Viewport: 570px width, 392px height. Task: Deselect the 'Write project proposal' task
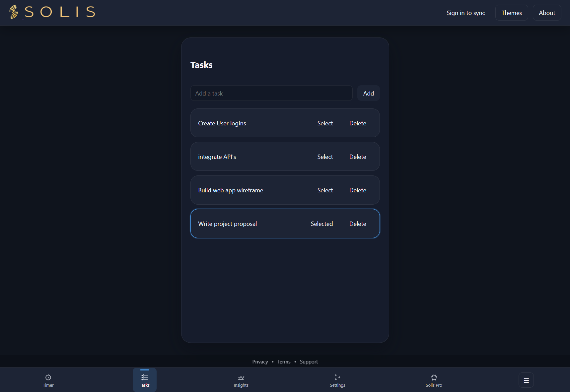click(x=322, y=224)
